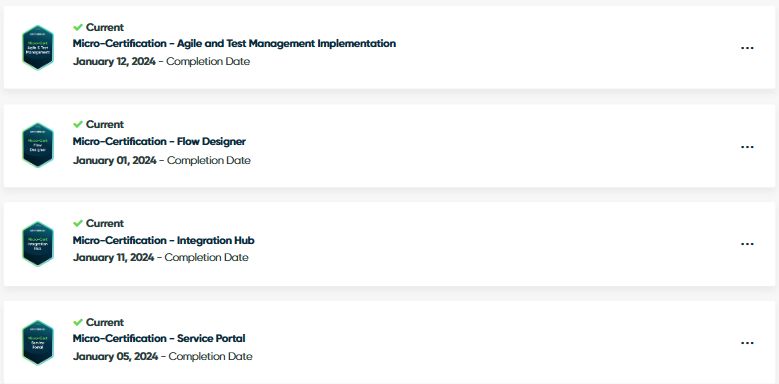Click the January 05, 2024 completion date
This screenshot has height=384, width=779.
coord(115,356)
